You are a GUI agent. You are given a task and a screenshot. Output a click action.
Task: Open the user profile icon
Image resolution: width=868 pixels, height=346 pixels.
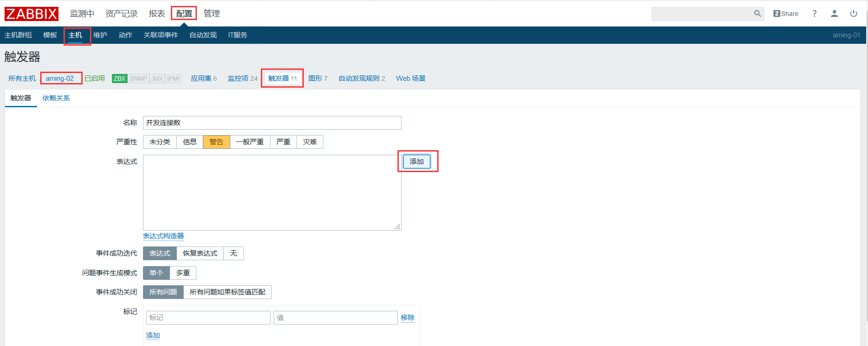(834, 14)
